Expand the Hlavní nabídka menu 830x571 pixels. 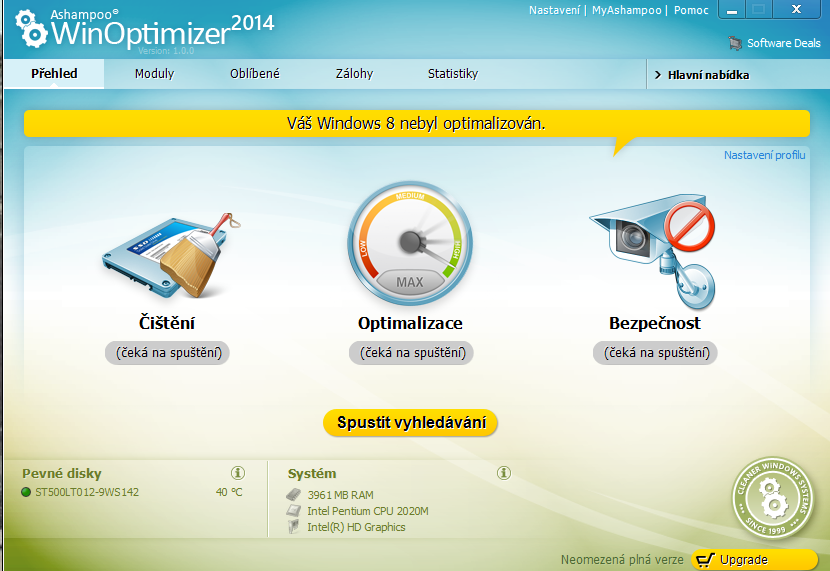(700, 74)
